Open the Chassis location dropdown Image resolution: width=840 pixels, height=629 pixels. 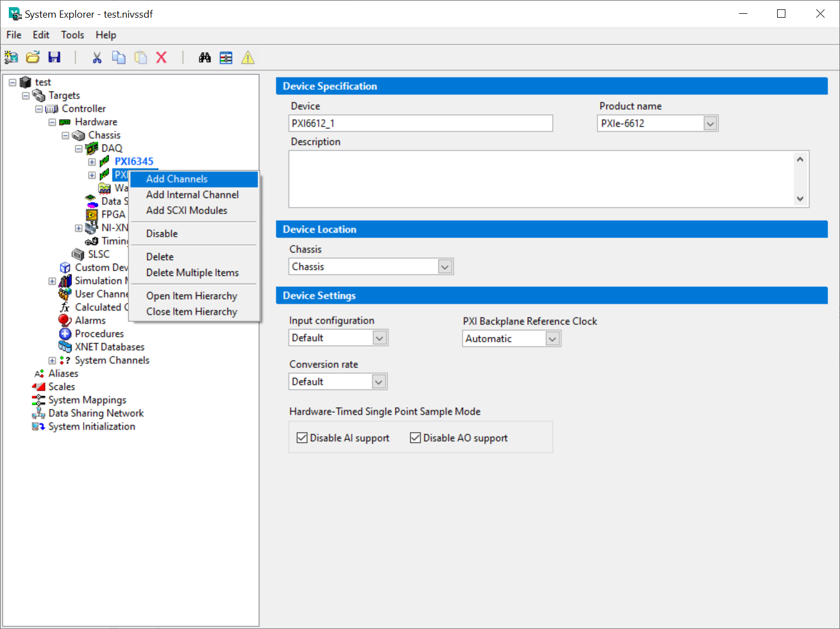(445, 267)
